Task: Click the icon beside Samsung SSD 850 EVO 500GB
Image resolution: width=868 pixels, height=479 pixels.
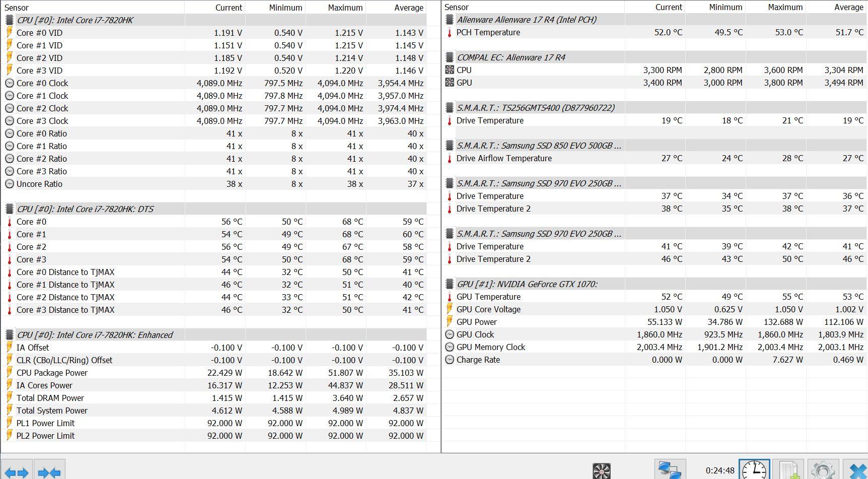Action: [450, 146]
